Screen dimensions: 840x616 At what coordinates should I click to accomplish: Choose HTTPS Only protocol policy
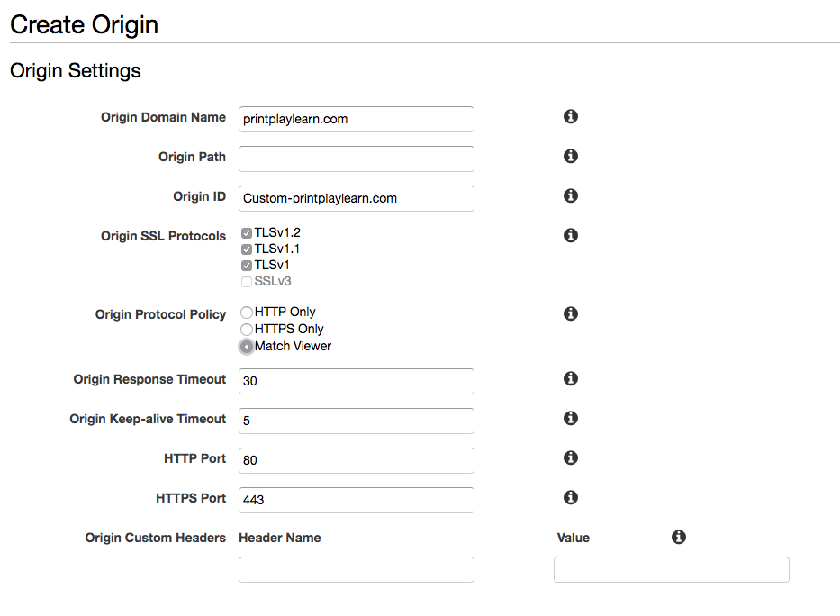[x=247, y=329]
